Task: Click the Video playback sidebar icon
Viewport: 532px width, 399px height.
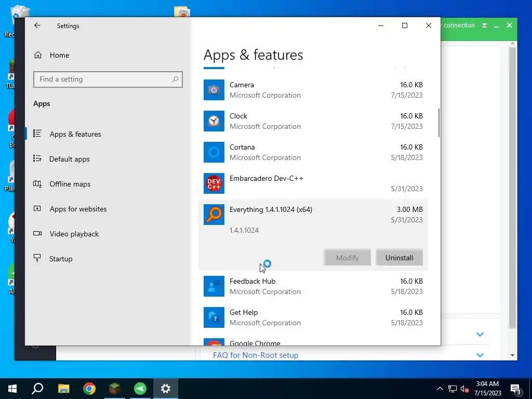Action: [37, 233]
